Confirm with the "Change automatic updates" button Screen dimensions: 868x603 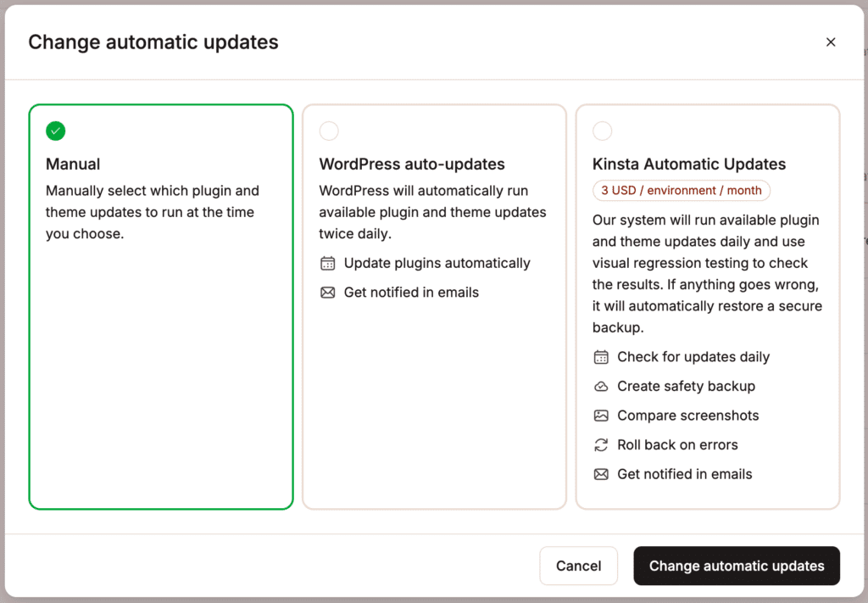(x=736, y=566)
